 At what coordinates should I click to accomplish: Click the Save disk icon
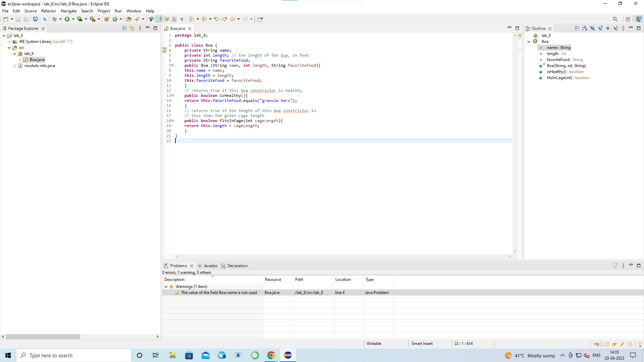18,19
